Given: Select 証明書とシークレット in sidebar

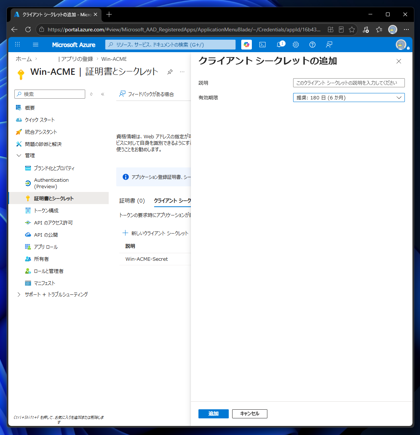Looking at the screenshot, I should pos(58,198).
